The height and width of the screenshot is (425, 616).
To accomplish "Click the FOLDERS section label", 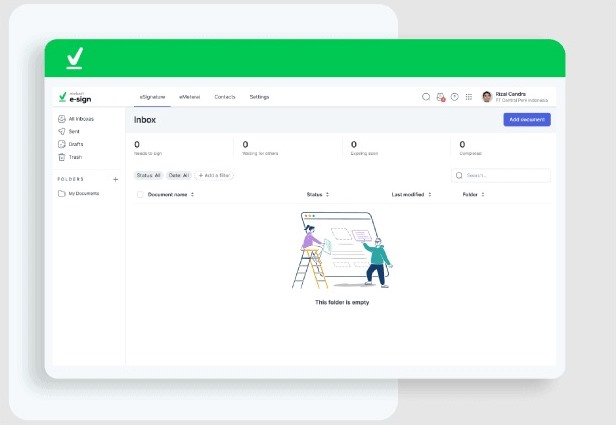I will [71, 179].
